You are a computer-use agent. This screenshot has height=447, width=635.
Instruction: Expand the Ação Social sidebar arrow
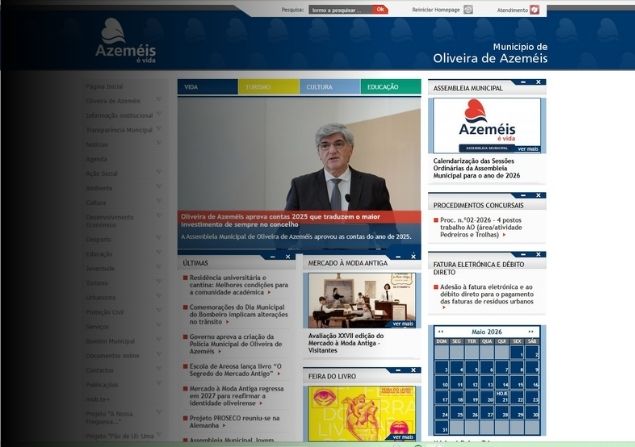159,172
